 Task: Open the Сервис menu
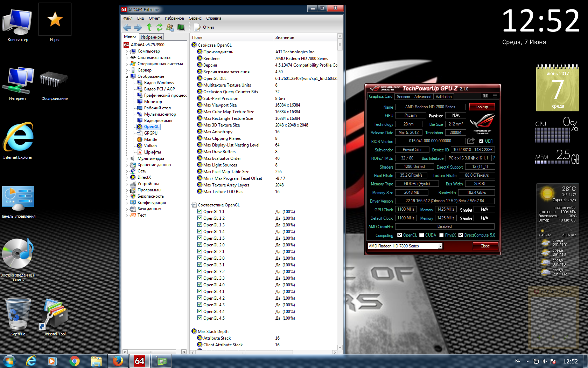click(195, 18)
